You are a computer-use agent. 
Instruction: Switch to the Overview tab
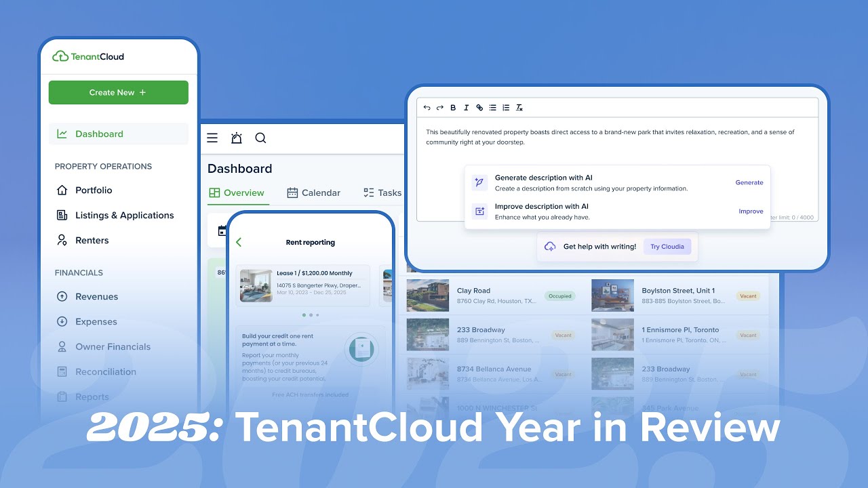coord(237,193)
